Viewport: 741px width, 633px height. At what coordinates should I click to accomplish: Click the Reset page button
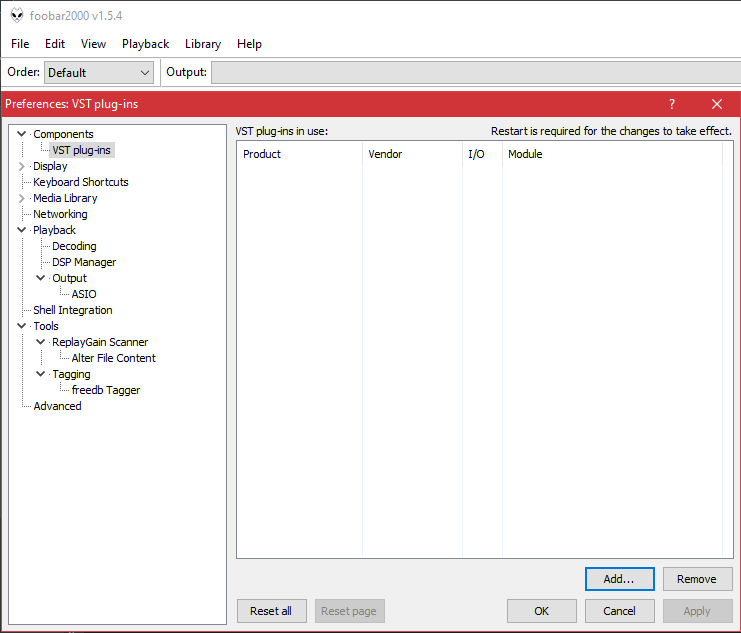coord(350,611)
